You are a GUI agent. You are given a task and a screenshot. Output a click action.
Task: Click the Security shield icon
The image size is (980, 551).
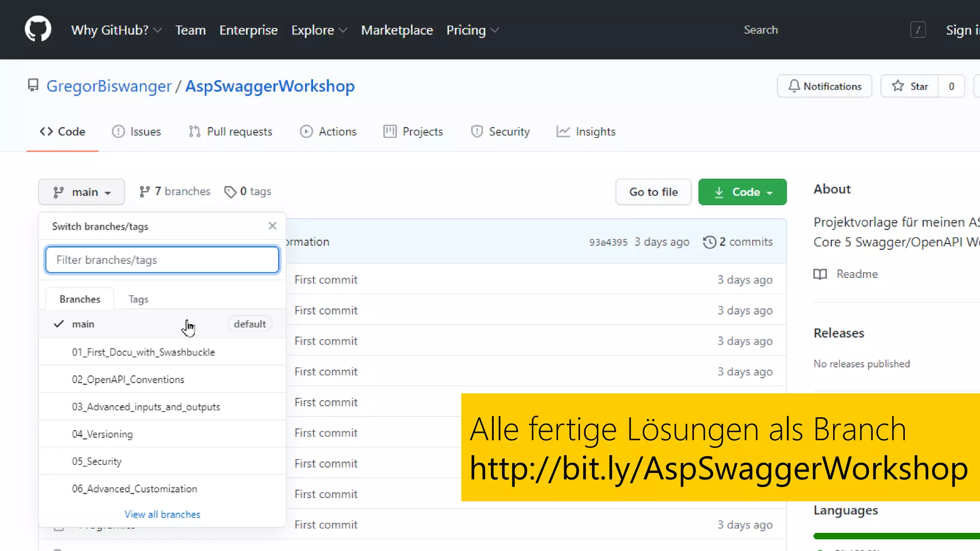pyautogui.click(x=477, y=132)
